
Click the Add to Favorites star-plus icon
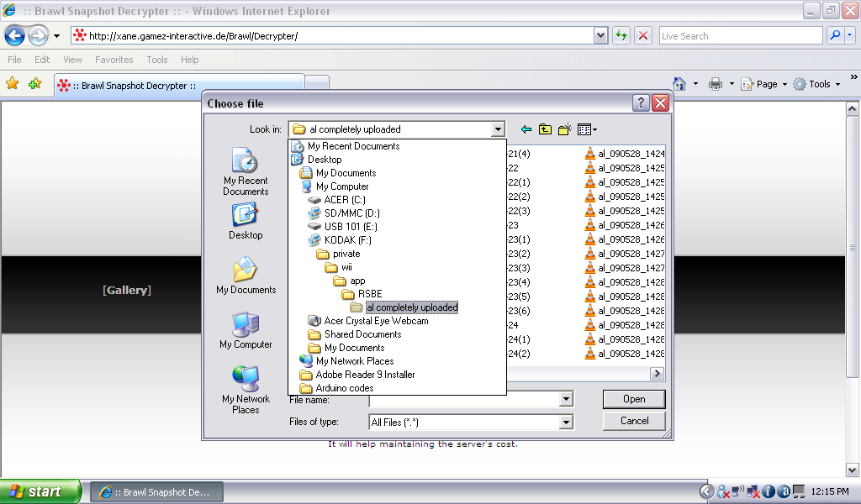point(34,84)
